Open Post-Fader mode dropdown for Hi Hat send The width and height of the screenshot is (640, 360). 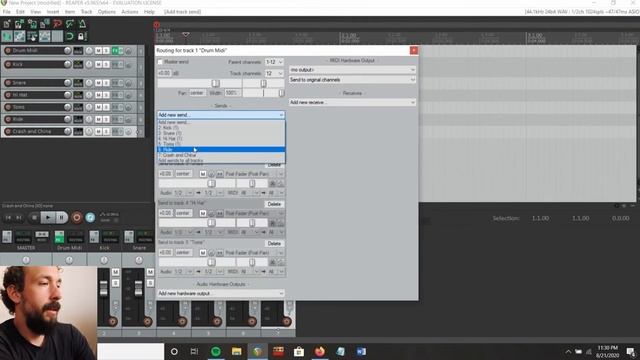click(254, 213)
